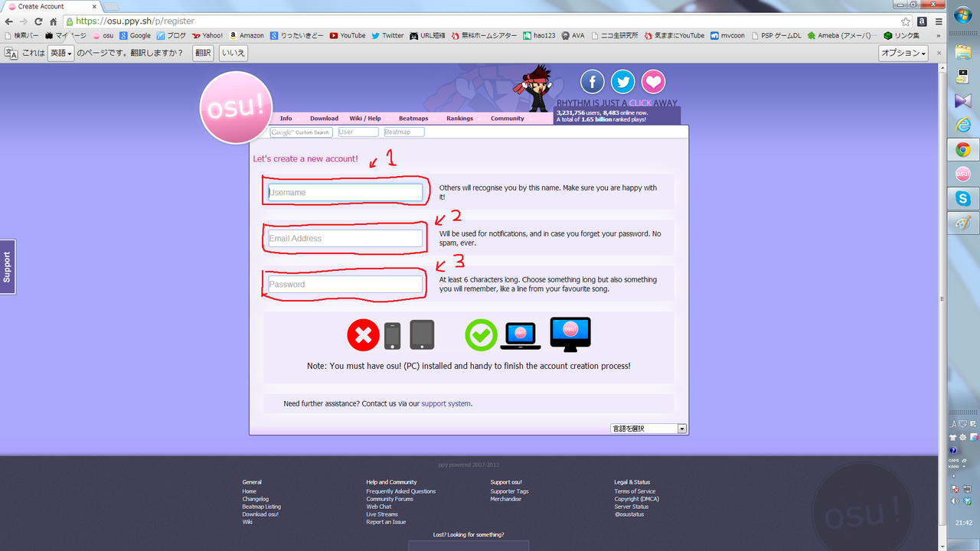Click the Google Custom Search box
The height and width of the screenshot is (551, 980).
click(302, 132)
